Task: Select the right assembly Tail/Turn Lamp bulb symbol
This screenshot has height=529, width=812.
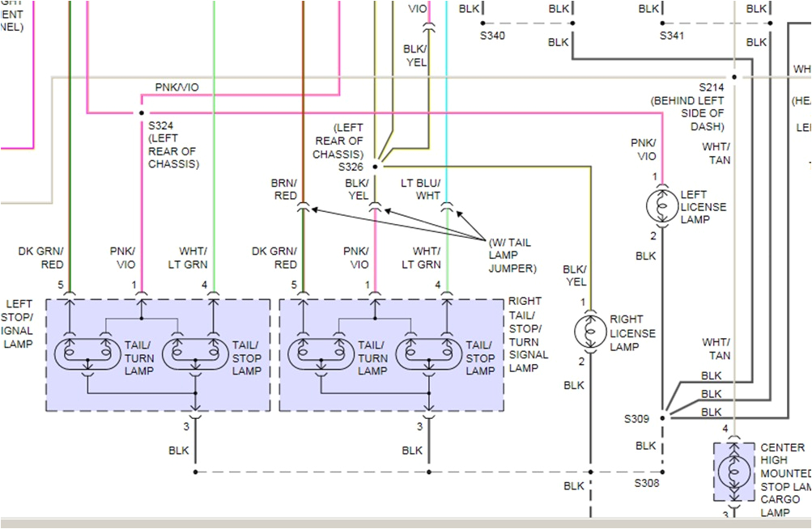Action: pyautogui.click(x=321, y=354)
